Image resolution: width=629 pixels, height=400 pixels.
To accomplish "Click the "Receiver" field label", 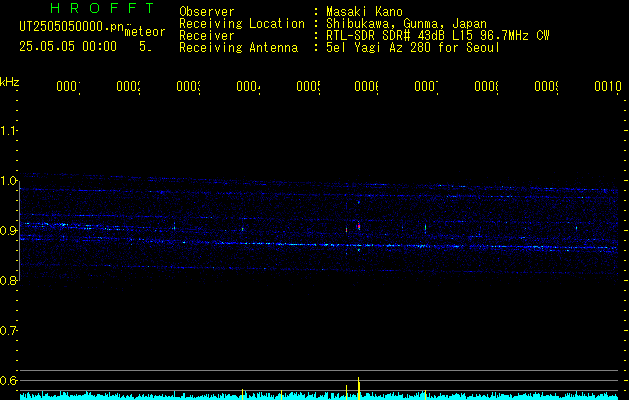I will (207, 36).
